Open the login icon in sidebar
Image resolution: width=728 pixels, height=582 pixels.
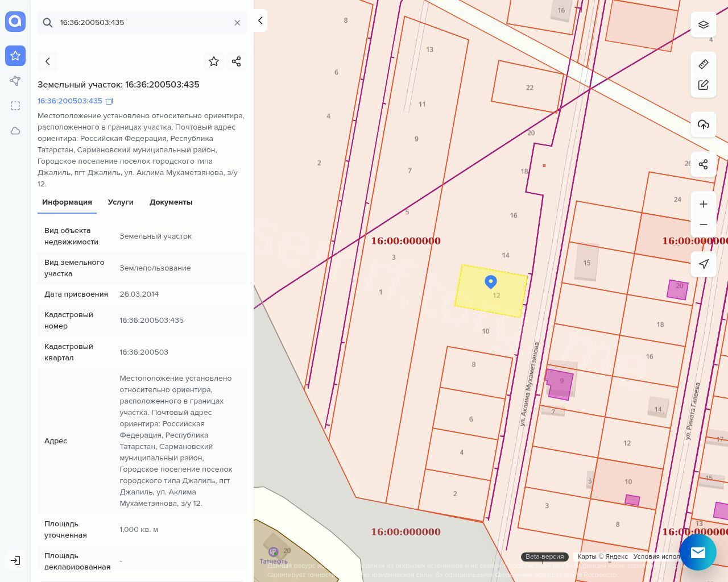15,560
